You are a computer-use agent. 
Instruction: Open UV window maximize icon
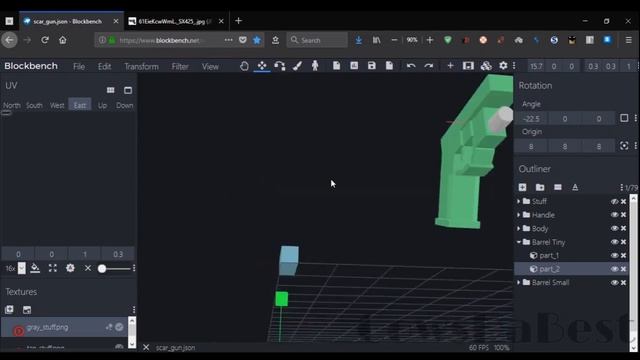coord(128,90)
